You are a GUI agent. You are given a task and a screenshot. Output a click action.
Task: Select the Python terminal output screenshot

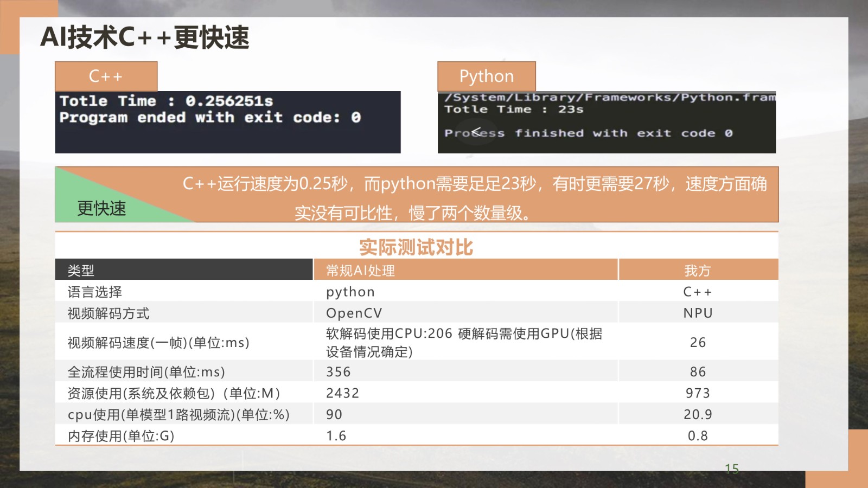tap(606, 122)
